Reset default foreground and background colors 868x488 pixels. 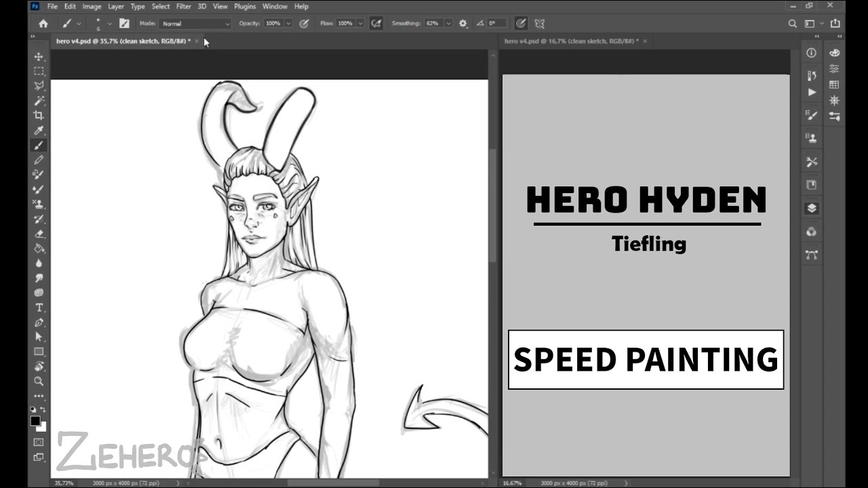(33, 410)
